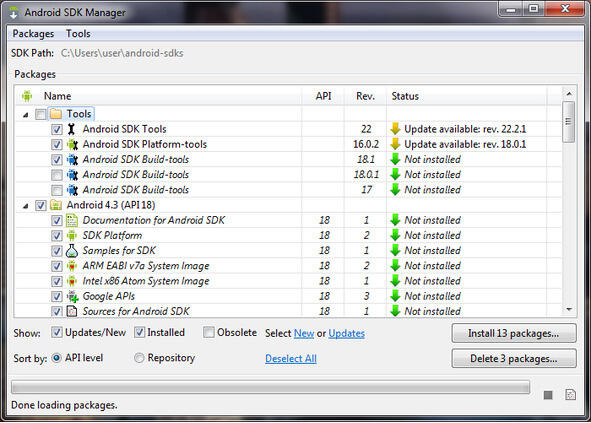Select the Repository sort radio button
This screenshot has height=423, width=591.
[x=139, y=357]
